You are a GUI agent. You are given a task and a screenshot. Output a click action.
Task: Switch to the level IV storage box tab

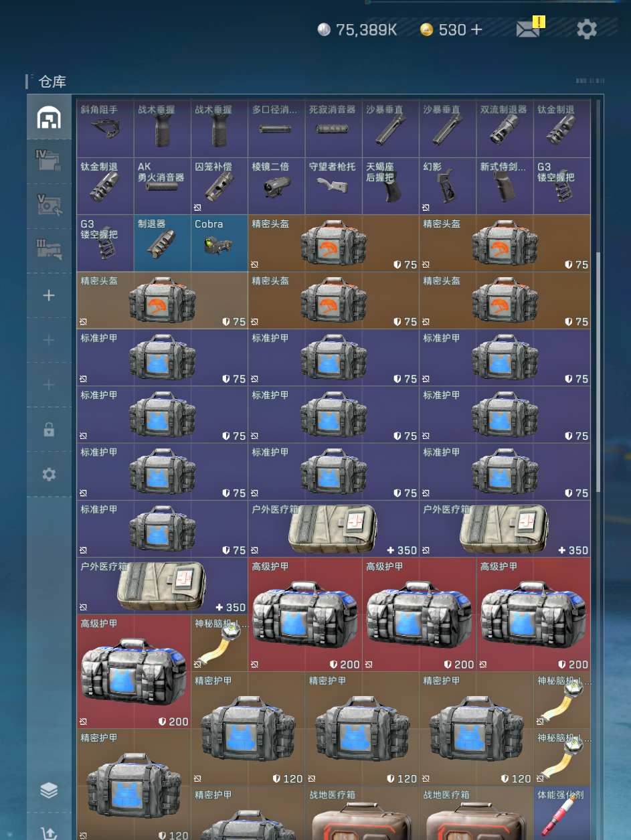point(49,161)
